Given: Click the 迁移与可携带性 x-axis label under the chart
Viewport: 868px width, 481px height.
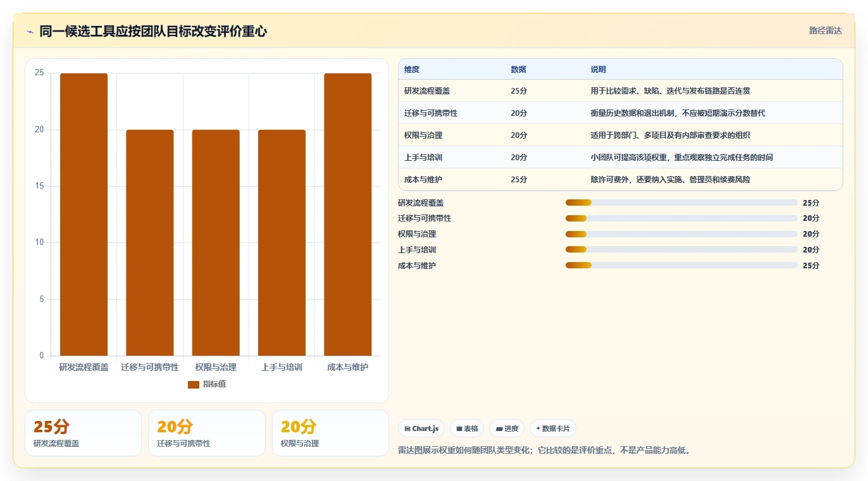Looking at the screenshot, I should [x=150, y=367].
